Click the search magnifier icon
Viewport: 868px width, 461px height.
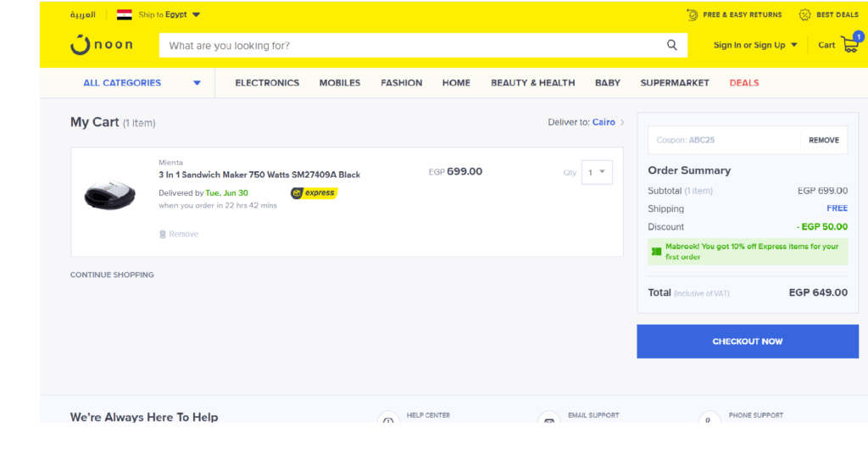(671, 46)
